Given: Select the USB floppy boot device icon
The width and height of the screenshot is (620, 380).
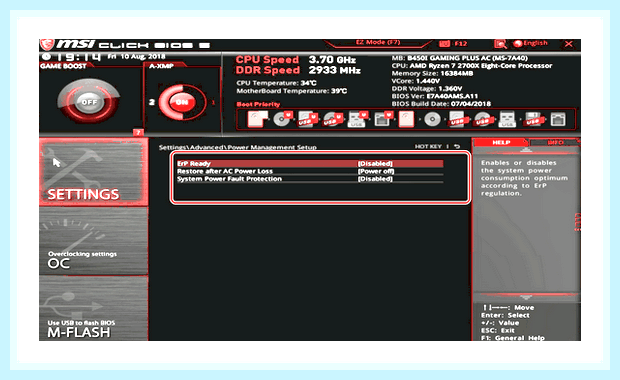Looking at the screenshot, I should tap(533, 119).
